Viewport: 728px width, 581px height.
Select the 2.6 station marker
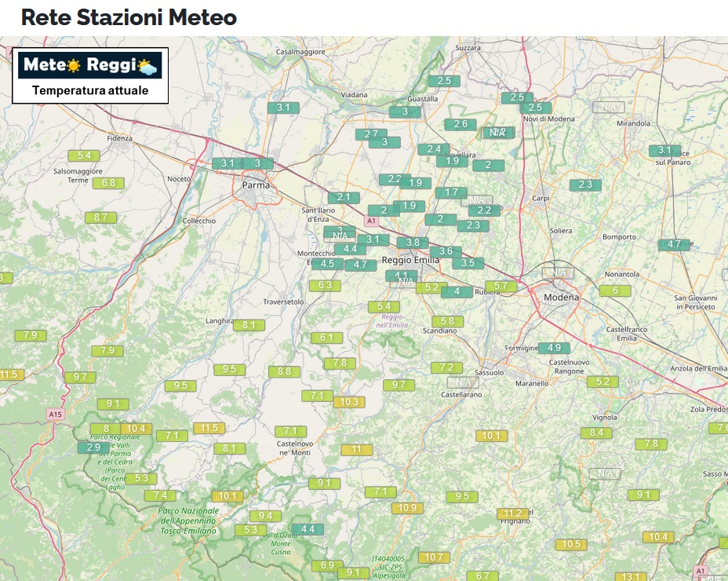click(460, 124)
